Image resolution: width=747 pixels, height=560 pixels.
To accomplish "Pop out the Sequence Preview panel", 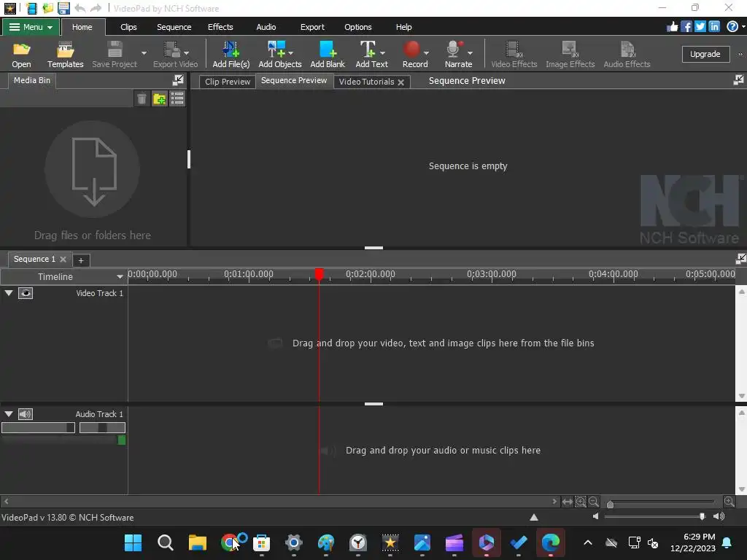I will click(x=738, y=80).
